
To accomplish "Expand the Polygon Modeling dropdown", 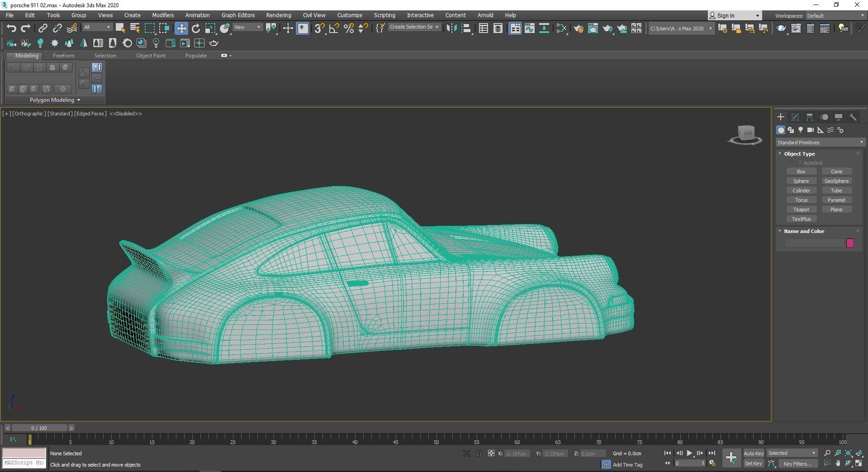I will click(55, 100).
